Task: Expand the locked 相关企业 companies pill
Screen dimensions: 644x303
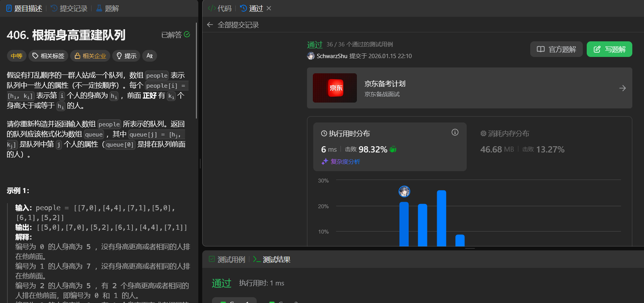Action: point(90,56)
